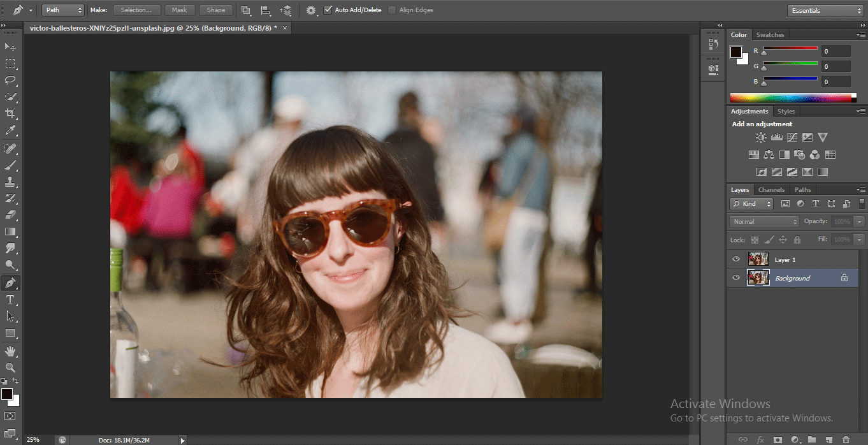
Task: Hide Layer 1 with eye icon
Action: click(x=736, y=259)
